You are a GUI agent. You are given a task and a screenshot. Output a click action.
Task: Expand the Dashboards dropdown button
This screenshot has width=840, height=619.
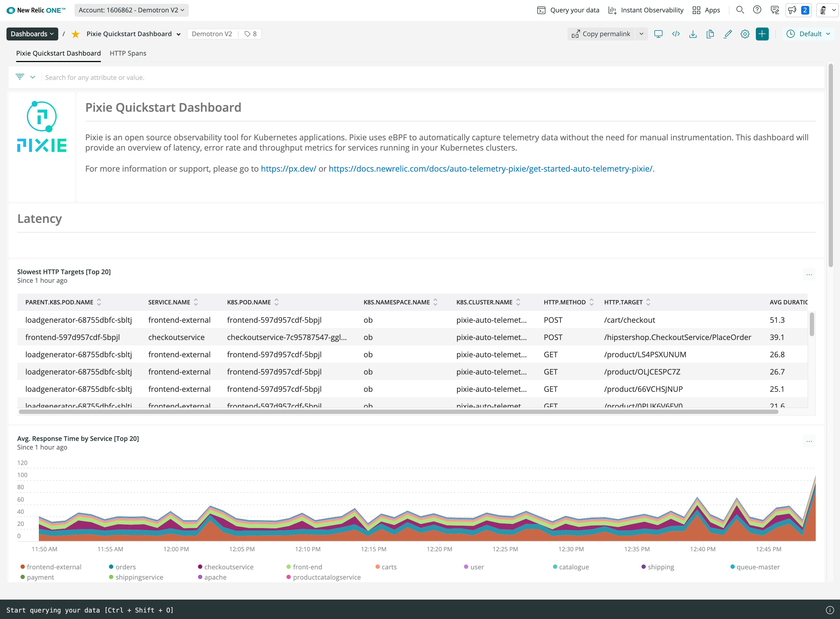[x=32, y=34]
